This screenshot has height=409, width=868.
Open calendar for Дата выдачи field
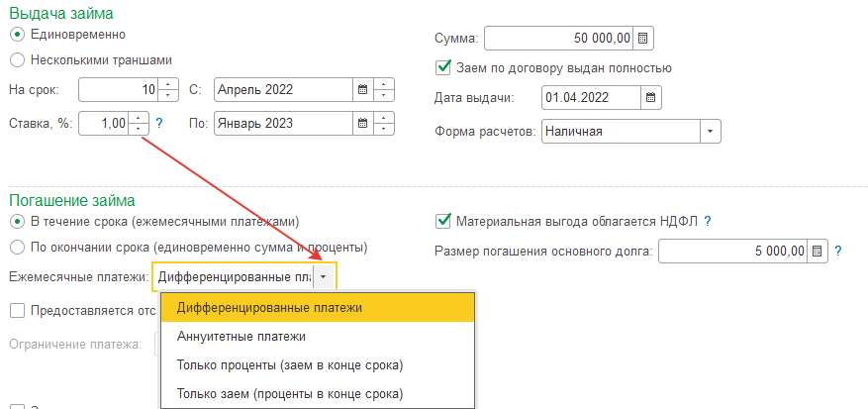click(x=650, y=98)
